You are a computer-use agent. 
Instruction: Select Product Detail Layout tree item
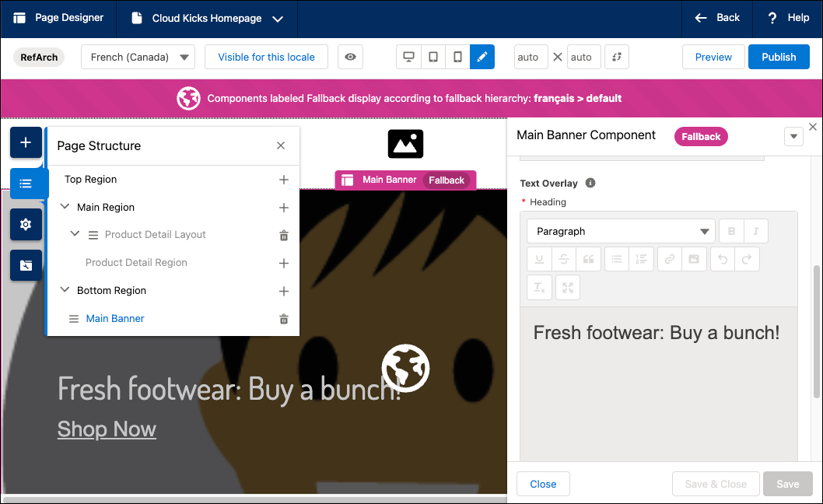[155, 235]
